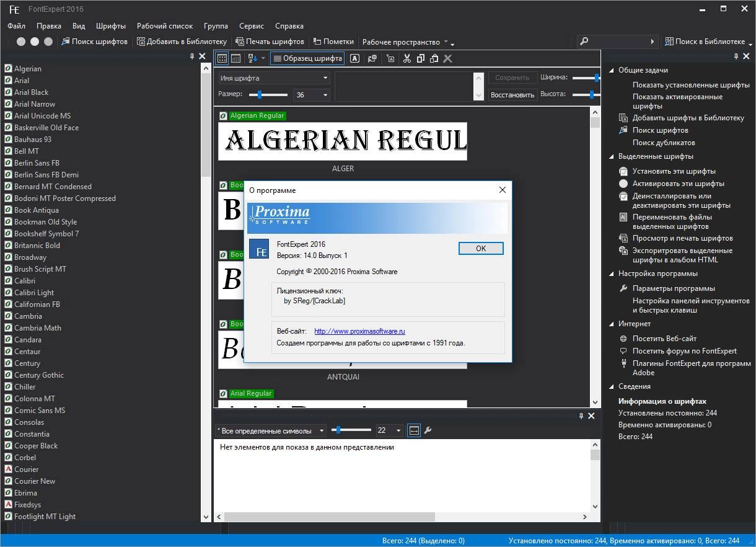Pin the right tasks panel

coord(736,56)
